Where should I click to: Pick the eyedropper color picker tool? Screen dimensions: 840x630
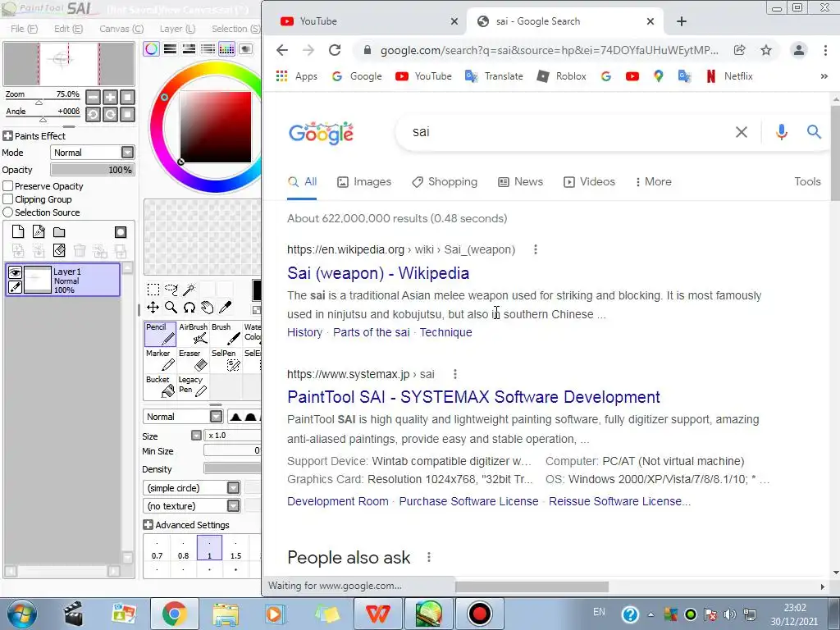click(225, 308)
